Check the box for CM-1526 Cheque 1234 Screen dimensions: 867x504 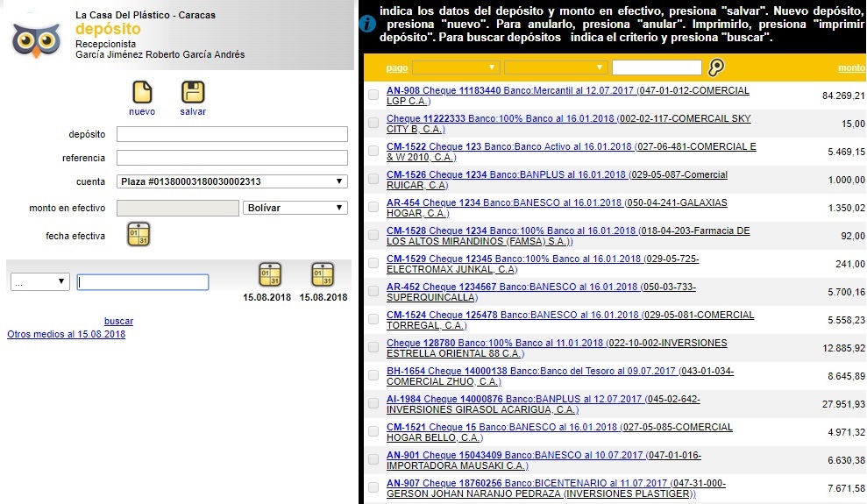pyautogui.click(x=373, y=179)
